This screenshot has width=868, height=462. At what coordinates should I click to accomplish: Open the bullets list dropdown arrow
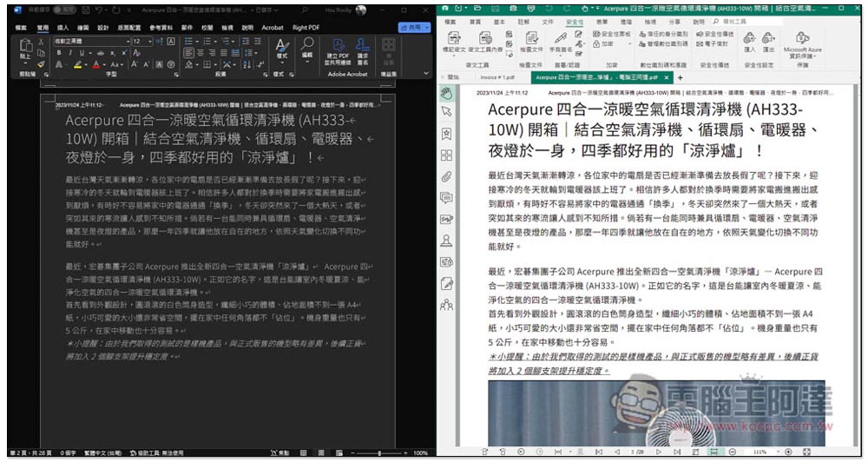(196, 42)
